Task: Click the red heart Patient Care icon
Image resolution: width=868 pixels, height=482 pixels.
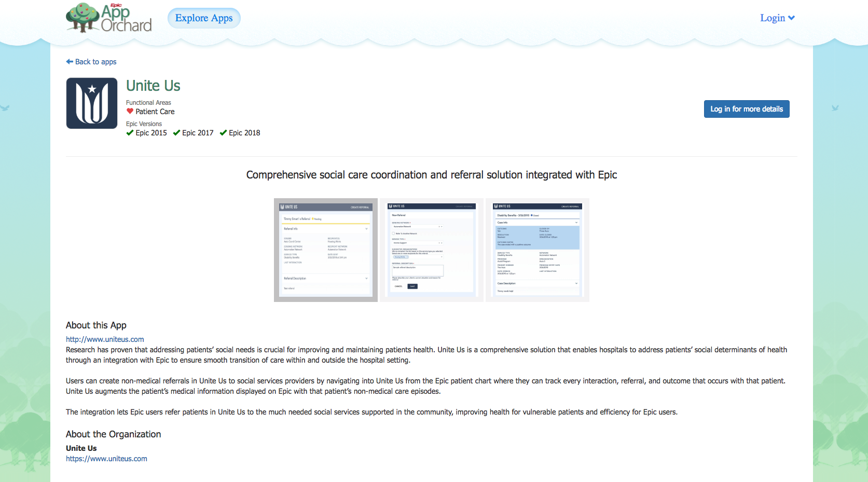Action: tap(130, 111)
